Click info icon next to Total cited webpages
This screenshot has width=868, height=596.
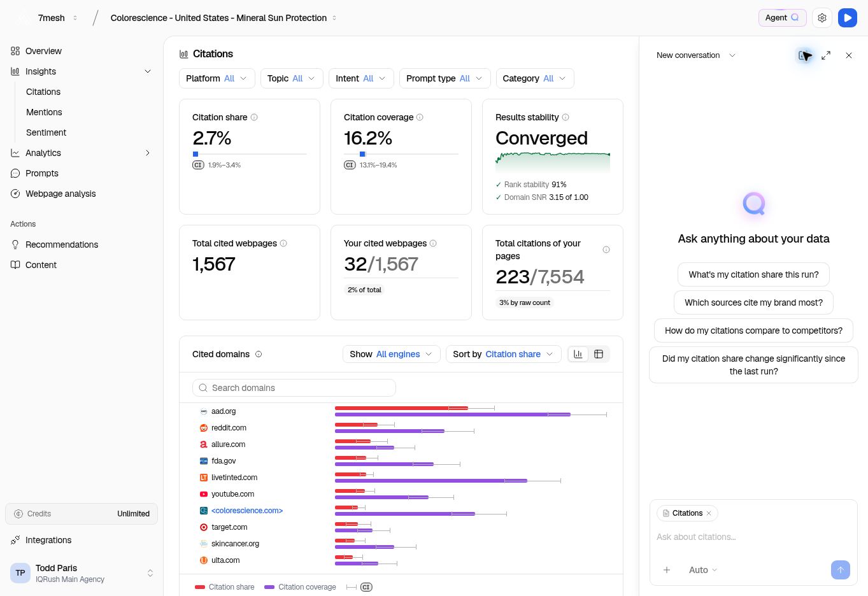(x=283, y=243)
